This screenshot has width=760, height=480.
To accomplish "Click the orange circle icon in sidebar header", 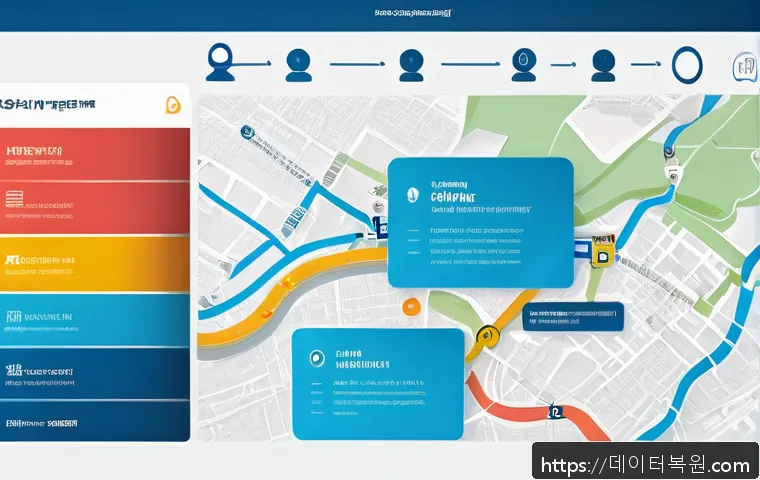I will pyautogui.click(x=171, y=105).
